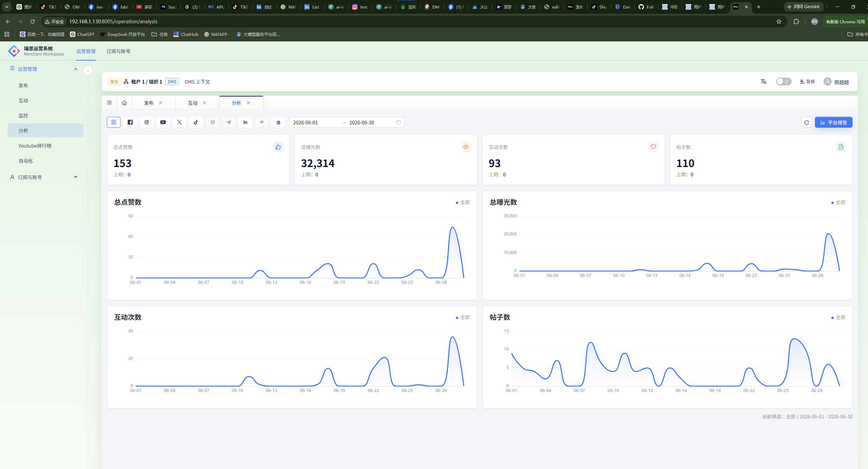Click the 瑞思运营系统 logo
Viewport: 868px width, 469px height.
tap(14, 51)
